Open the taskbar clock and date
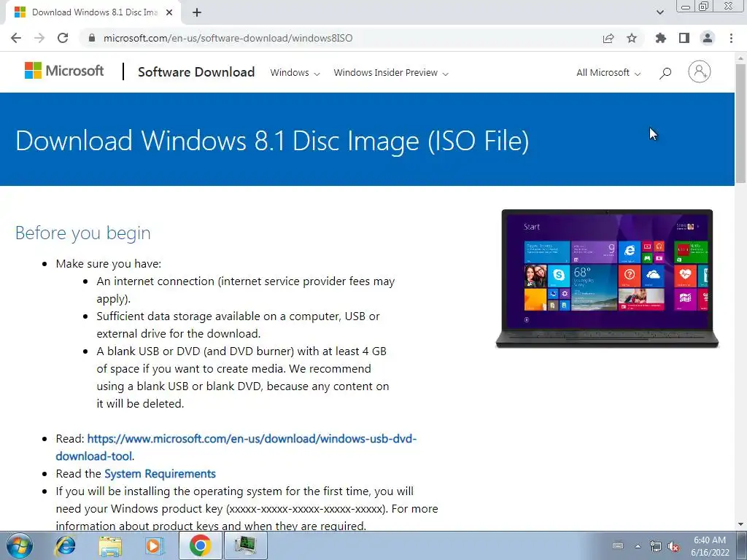Screen dimensions: 747x560 click(x=710, y=546)
